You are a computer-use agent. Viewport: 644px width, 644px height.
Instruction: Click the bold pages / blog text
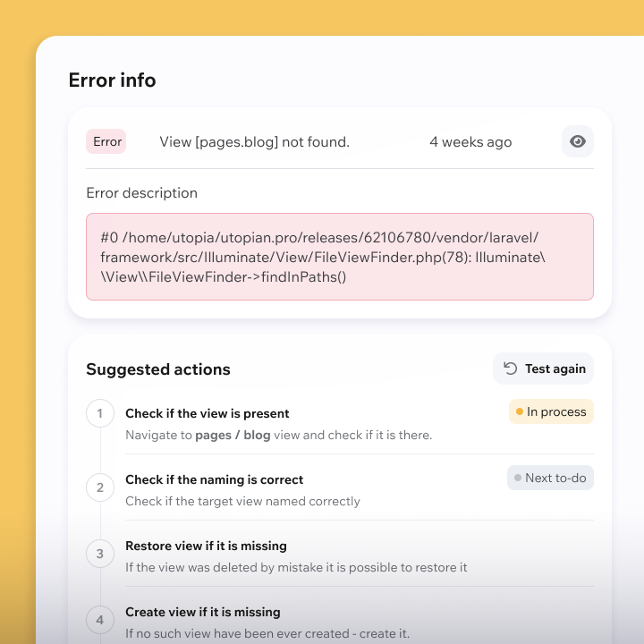coord(233,435)
